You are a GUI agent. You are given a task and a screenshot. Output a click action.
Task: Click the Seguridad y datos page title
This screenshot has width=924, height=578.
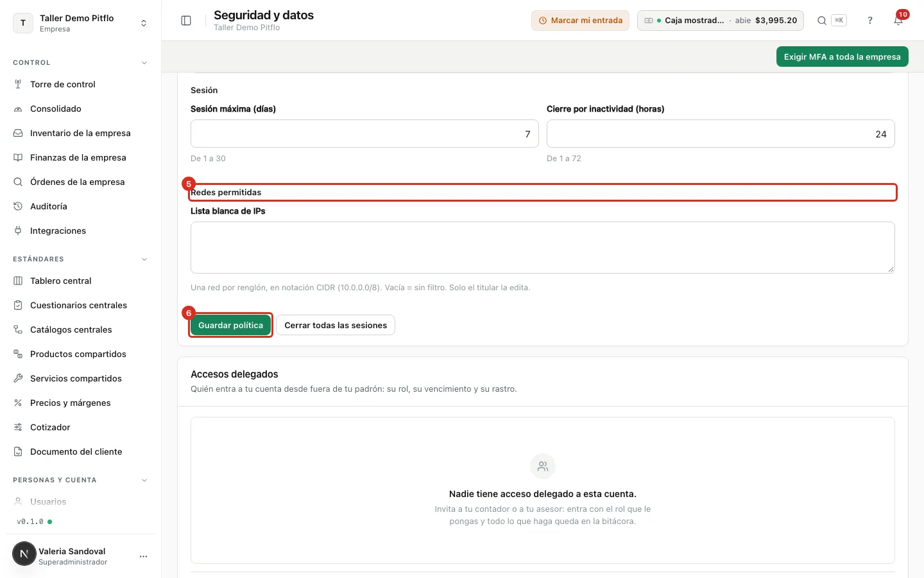(x=264, y=15)
